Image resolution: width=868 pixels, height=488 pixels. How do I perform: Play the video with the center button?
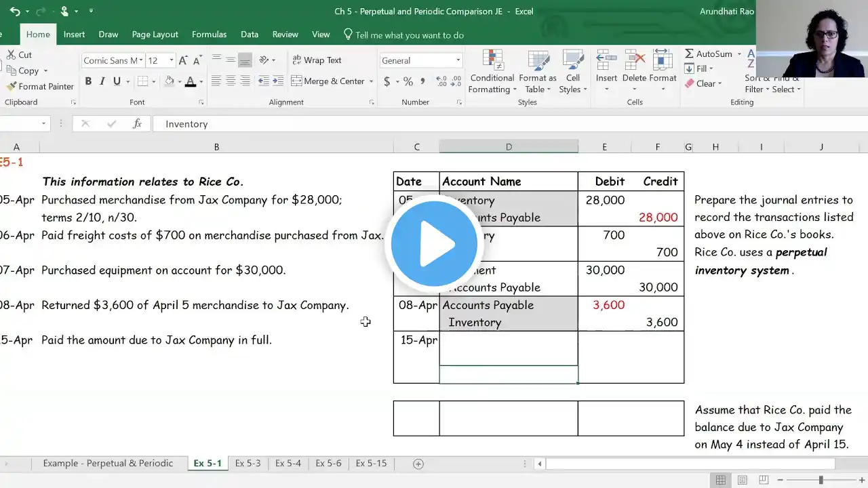coord(434,244)
